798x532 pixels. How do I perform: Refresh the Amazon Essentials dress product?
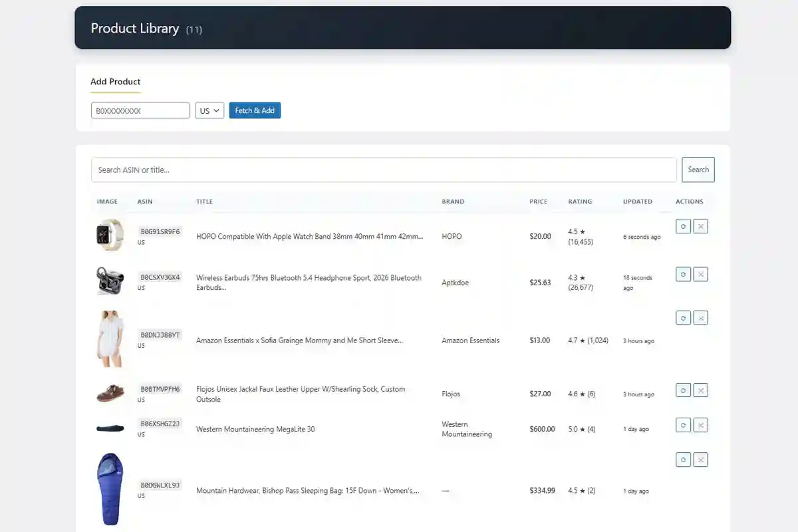click(683, 318)
